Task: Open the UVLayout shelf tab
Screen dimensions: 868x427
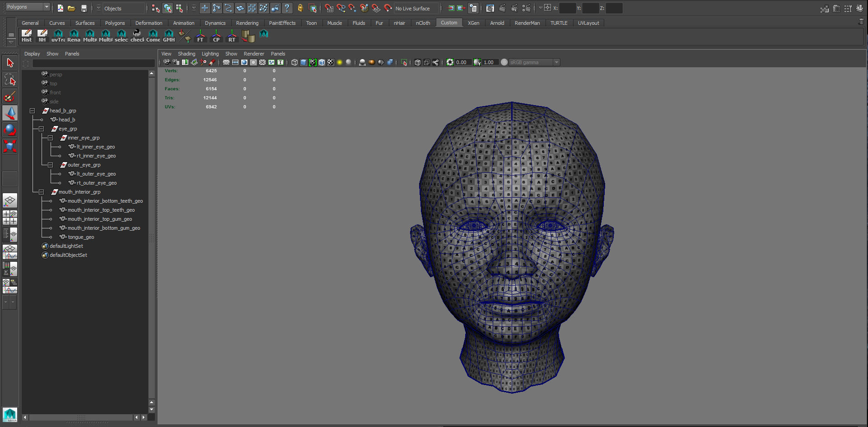Action: pyautogui.click(x=588, y=23)
